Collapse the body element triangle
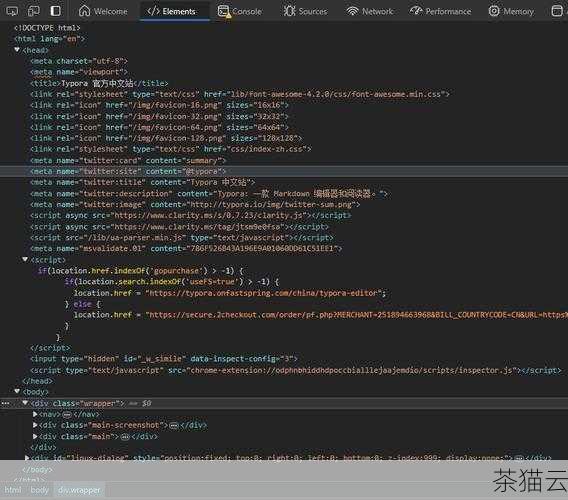The width and height of the screenshot is (568, 500). (17, 391)
